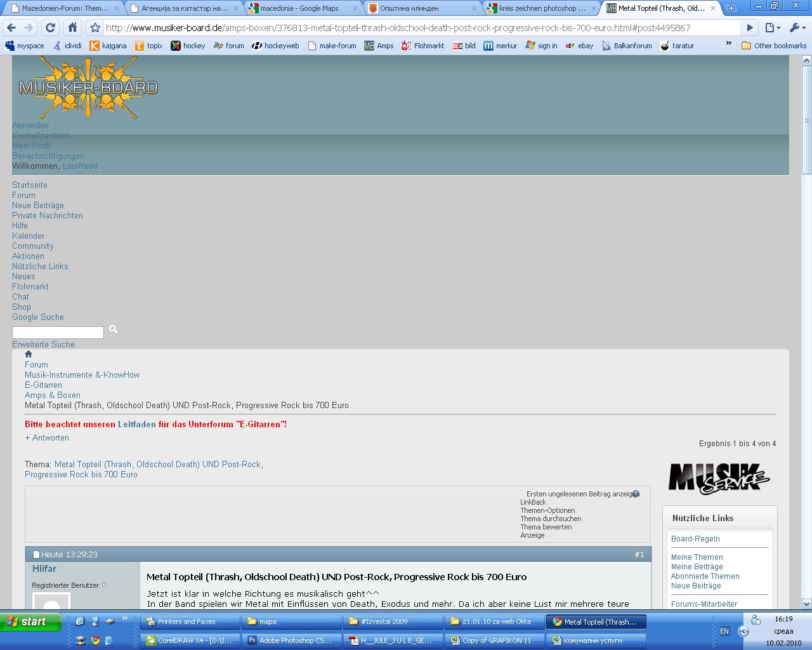Screen dimensions: 812x650
Task: Open the topix bookmark
Action: click(149, 46)
